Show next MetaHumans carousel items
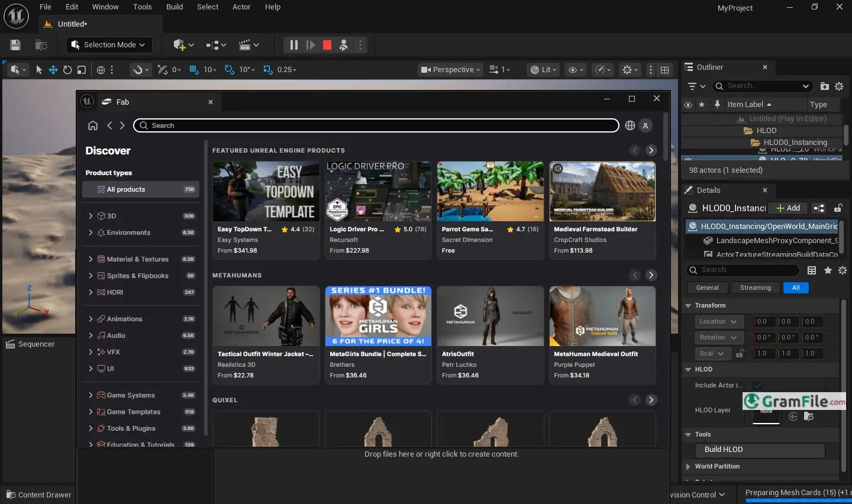 [651, 275]
